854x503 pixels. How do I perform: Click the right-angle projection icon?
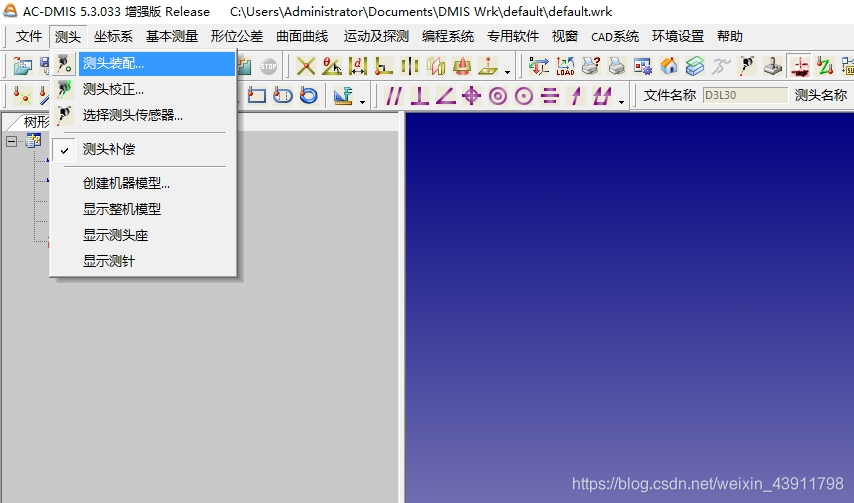point(384,66)
